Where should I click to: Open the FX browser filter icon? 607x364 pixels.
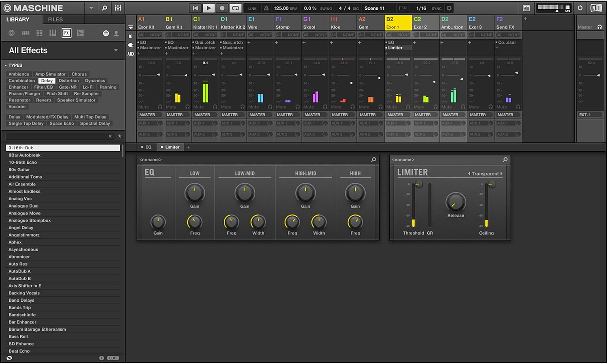pyautogui.click(x=66, y=33)
